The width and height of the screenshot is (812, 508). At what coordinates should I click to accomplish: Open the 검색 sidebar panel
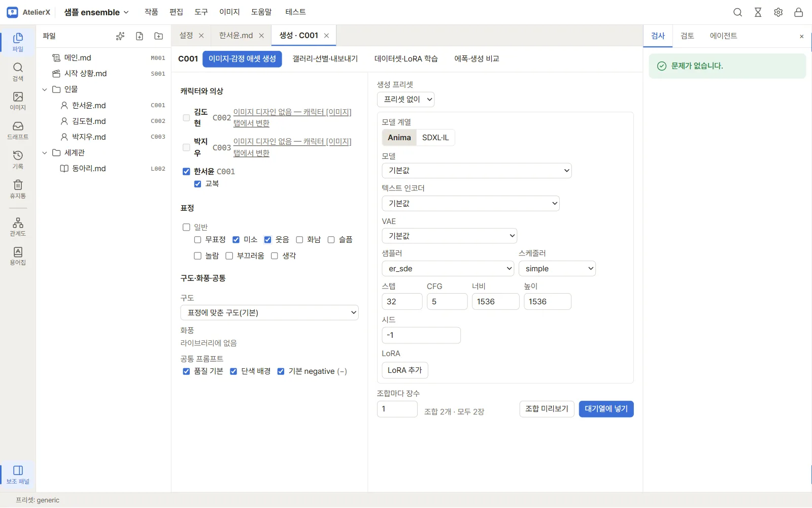[x=18, y=72]
